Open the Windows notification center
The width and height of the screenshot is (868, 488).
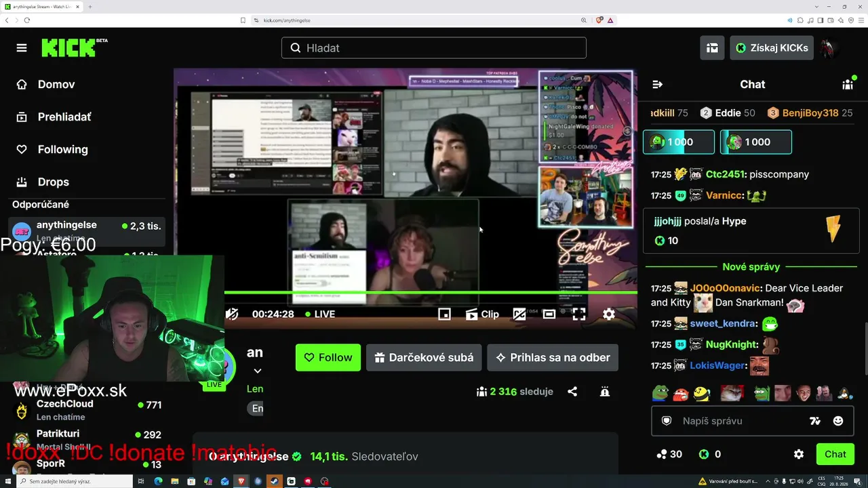859,481
